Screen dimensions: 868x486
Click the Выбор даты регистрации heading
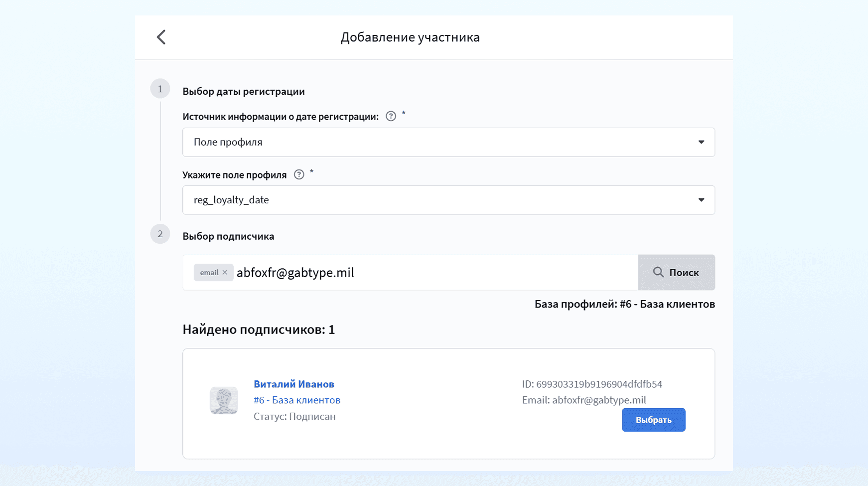tap(244, 91)
